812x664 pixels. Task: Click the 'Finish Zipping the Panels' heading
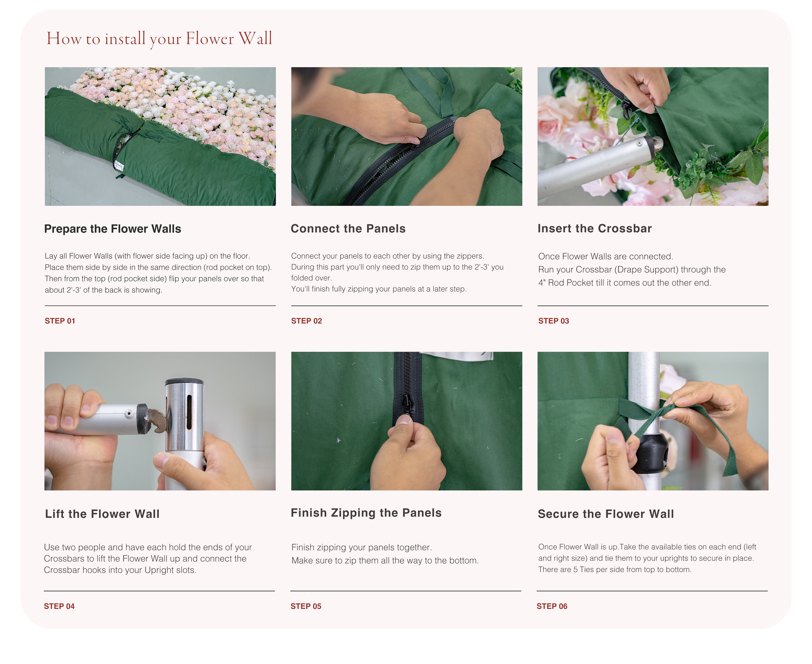click(x=366, y=513)
